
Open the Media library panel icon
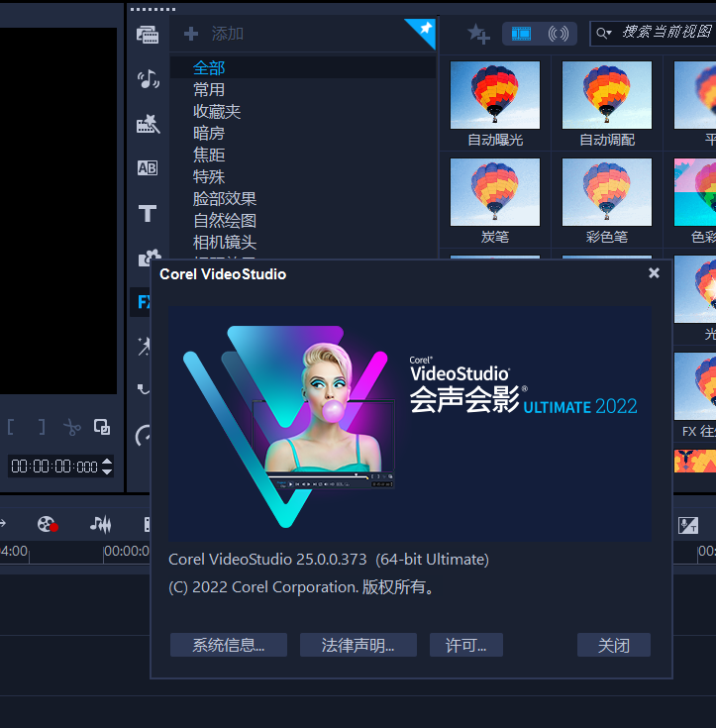click(148, 35)
